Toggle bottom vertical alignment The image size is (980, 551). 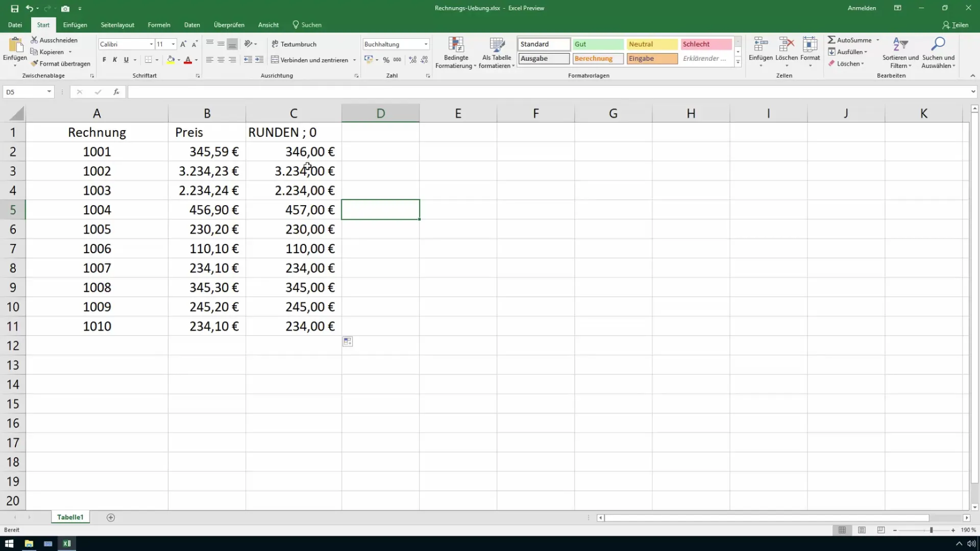point(232,44)
